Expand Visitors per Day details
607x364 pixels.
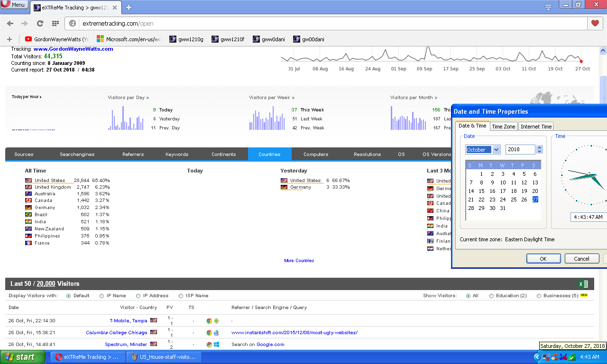pos(129,98)
